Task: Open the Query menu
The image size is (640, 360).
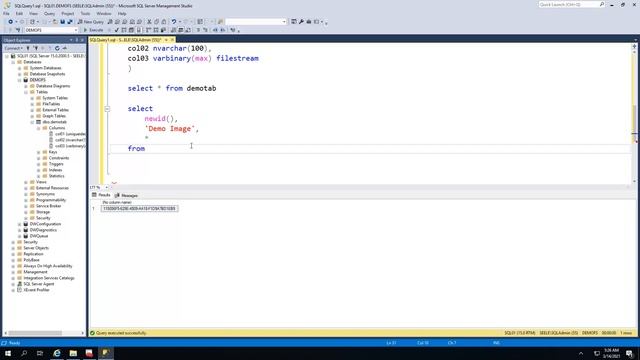Action: [x=49, y=13]
